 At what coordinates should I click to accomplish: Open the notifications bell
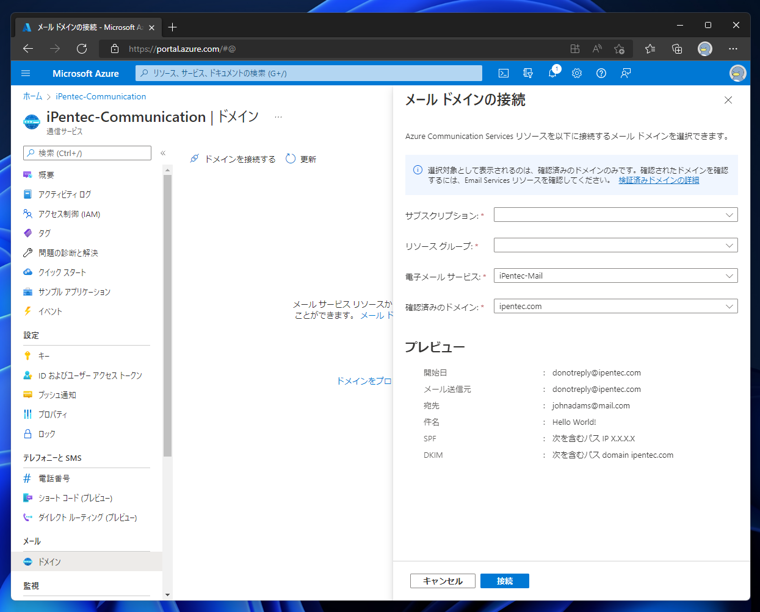coord(553,73)
